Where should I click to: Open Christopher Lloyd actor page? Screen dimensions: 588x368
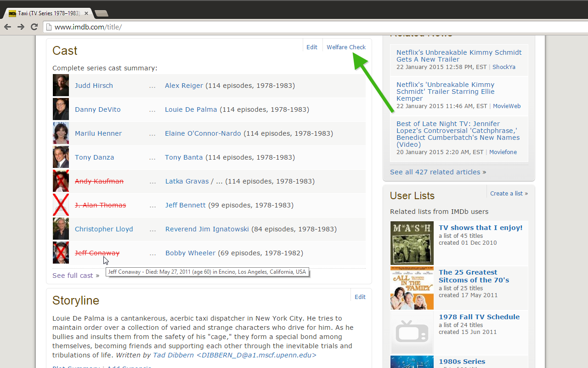pos(104,229)
